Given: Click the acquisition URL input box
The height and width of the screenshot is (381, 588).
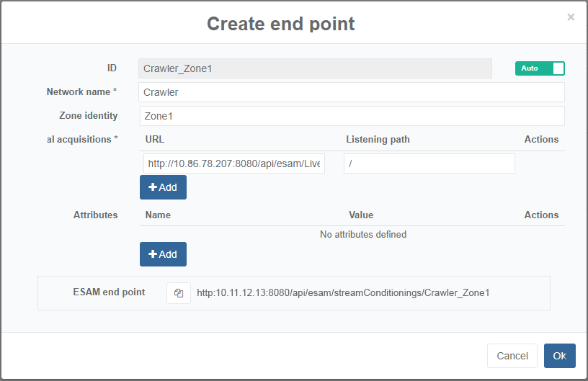Looking at the screenshot, I should (234, 163).
